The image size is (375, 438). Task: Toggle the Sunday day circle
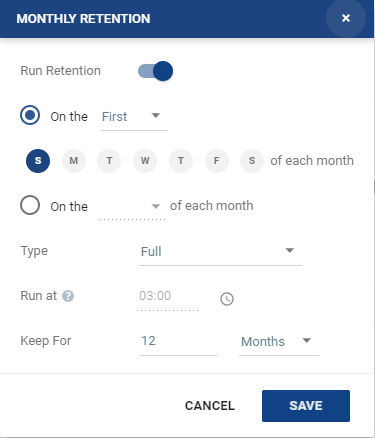[38, 161]
